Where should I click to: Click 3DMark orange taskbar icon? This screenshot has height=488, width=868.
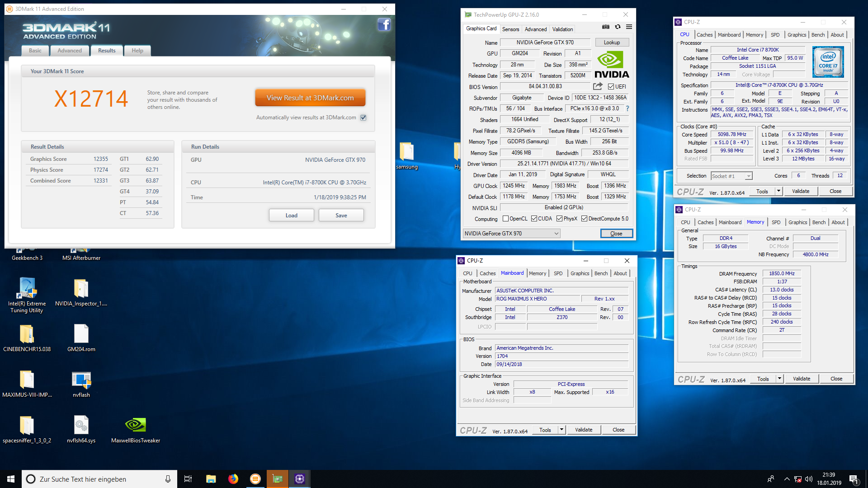click(x=255, y=479)
